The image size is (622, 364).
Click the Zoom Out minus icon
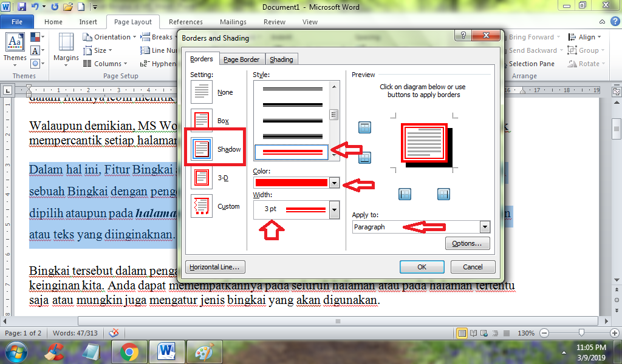coord(545,333)
